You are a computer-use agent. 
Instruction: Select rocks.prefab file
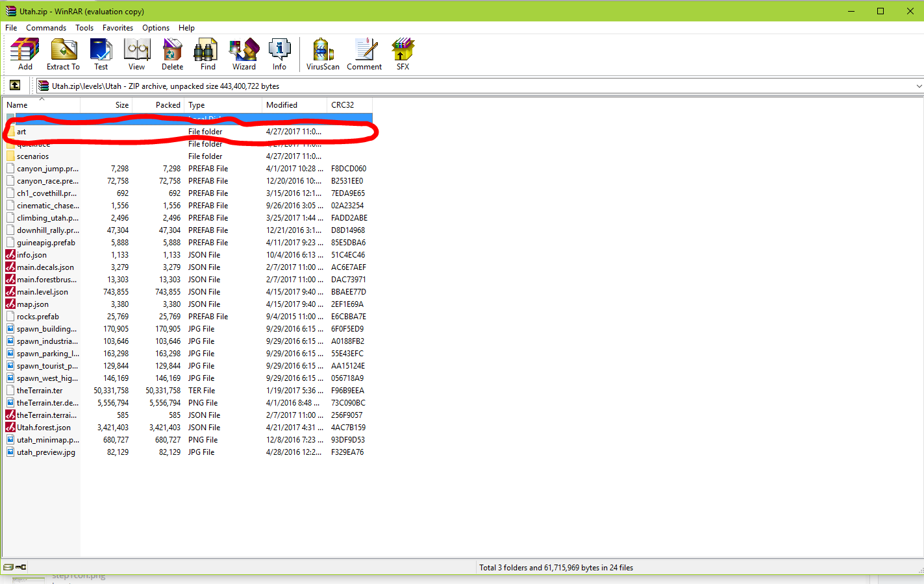point(188,317)
